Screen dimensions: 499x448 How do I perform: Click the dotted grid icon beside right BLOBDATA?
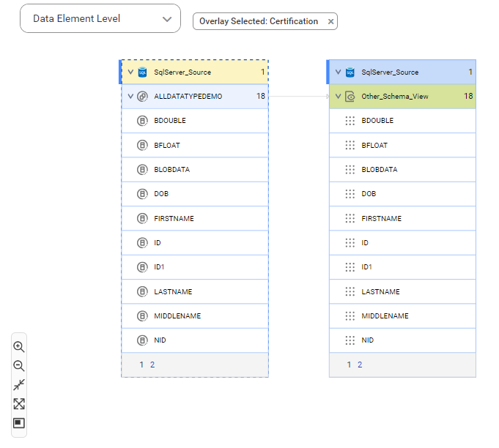click(350, 170)
